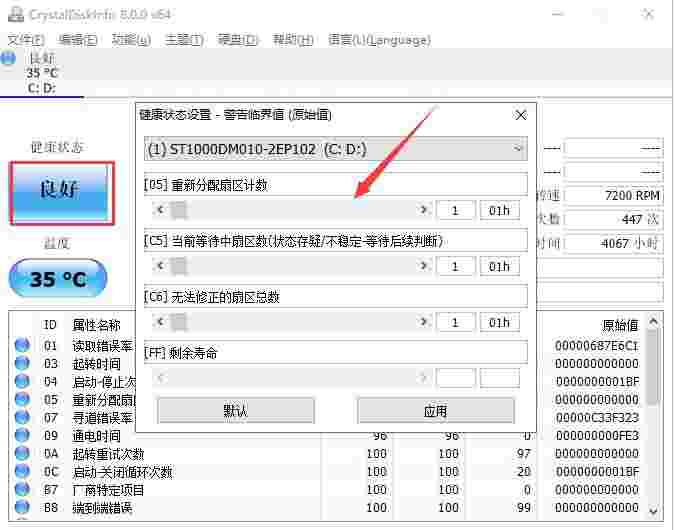Click status icon for 07 寻道错误率 row

[x=22, y=417]
